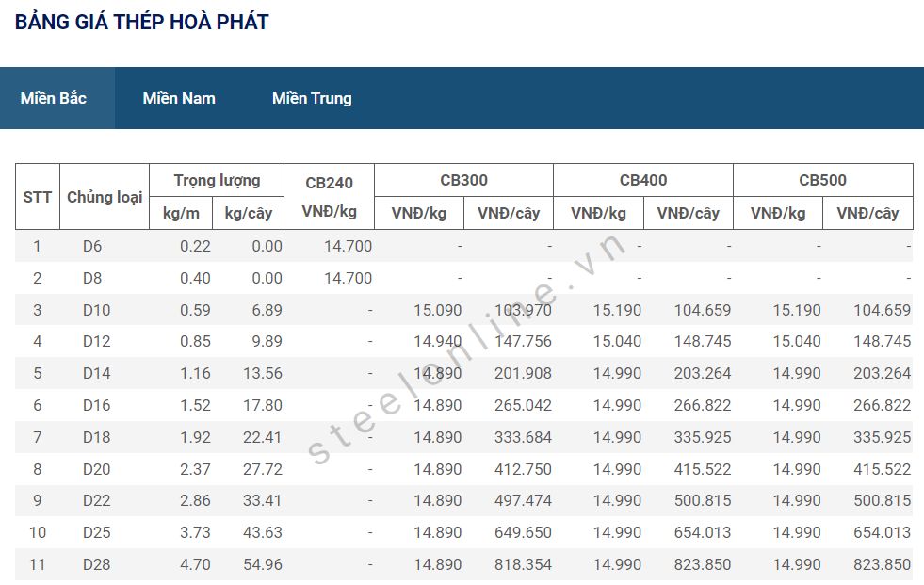Click the 0.59 kg/m value
This screenshot has height=585, width=924.
(195, 310)
